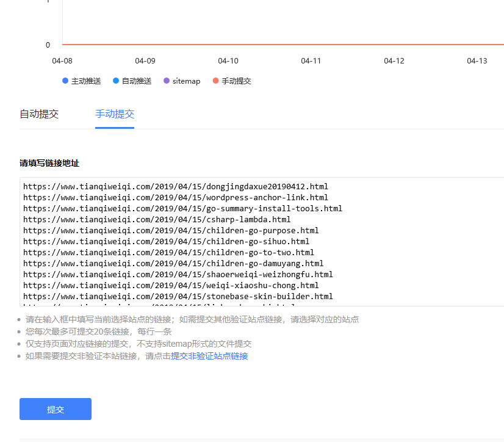Click the orange 手动提交 legend dot
This screenshot has width=504, height=442.
215,81
